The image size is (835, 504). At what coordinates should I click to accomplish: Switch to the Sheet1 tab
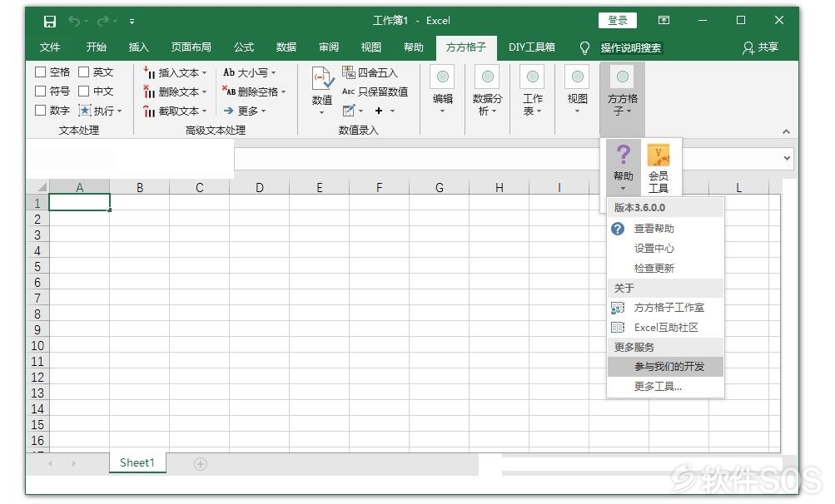point(137,462)
